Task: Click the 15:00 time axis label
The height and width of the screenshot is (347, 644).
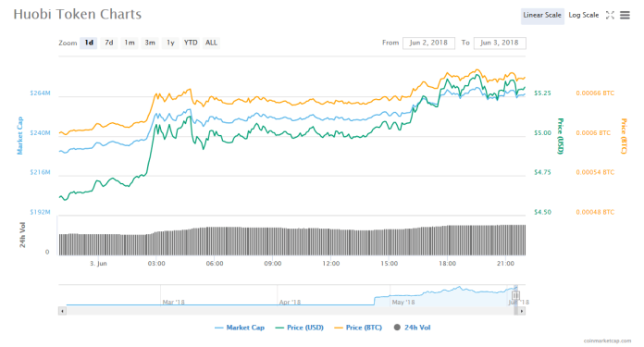Action: pyautogui.click(x=389, y=263)
